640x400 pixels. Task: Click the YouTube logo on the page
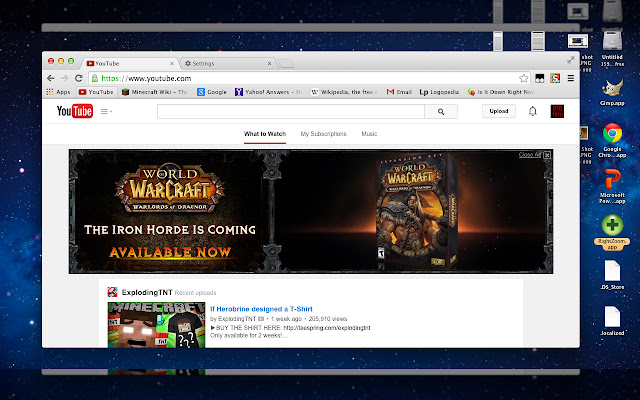[75, 111]
